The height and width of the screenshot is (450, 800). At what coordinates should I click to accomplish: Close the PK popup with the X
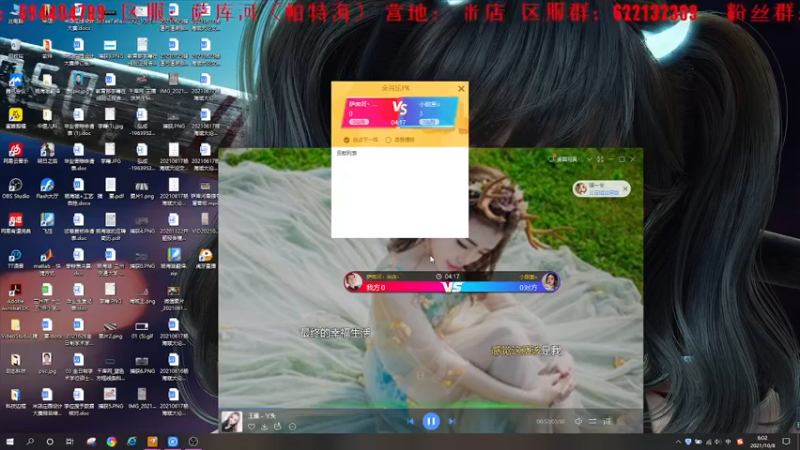pos(461,88)
